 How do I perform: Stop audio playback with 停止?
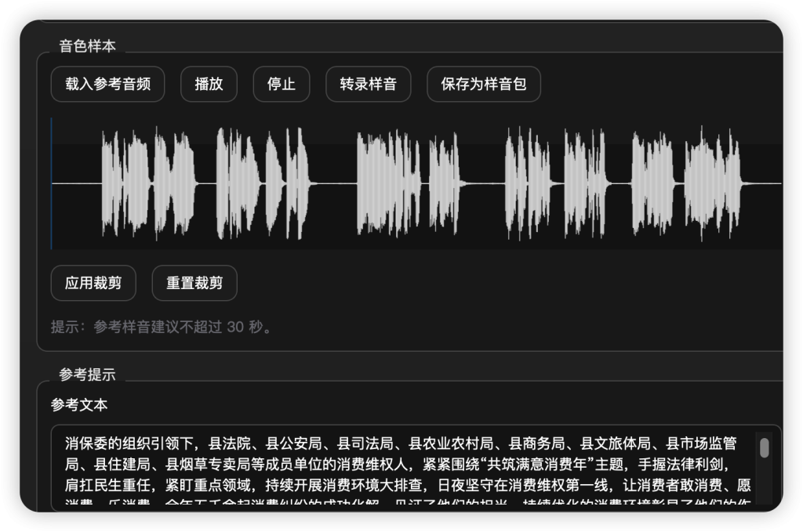click(x=282, y=85)
